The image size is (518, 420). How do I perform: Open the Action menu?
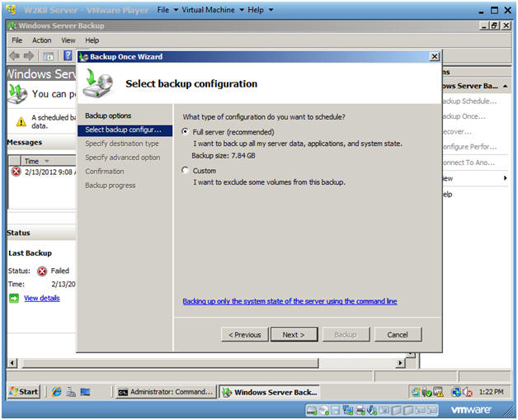[41, 40]
